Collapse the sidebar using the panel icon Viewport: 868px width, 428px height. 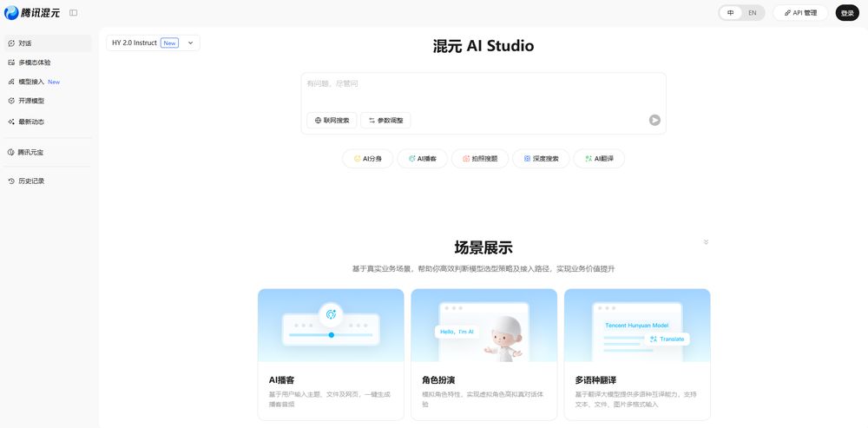coord(73,13)
